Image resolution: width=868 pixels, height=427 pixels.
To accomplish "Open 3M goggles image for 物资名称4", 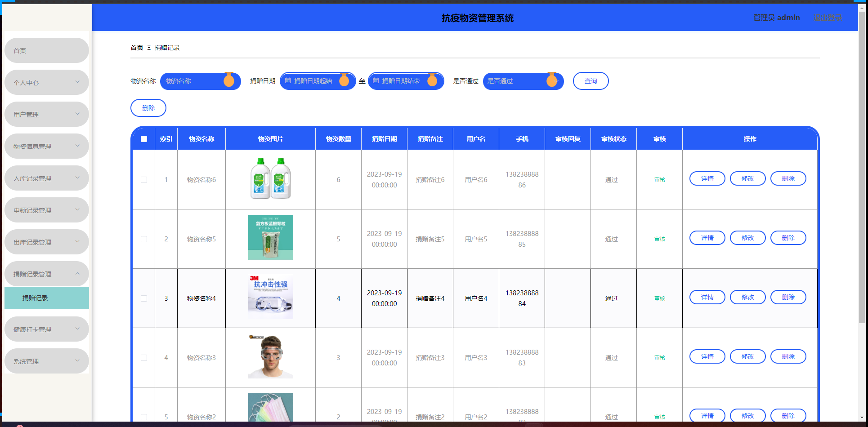I will [270, 297].
